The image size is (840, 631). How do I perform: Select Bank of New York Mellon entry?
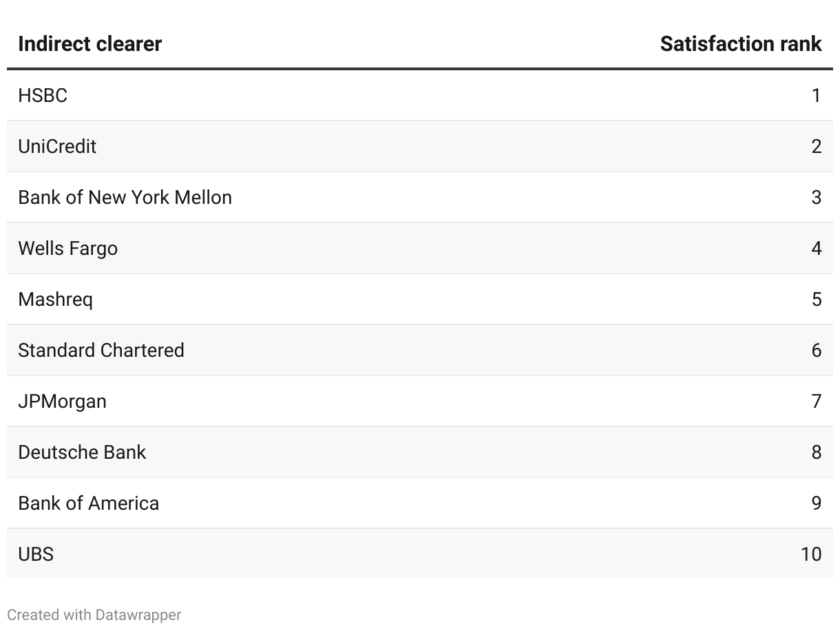coord(125,197)
